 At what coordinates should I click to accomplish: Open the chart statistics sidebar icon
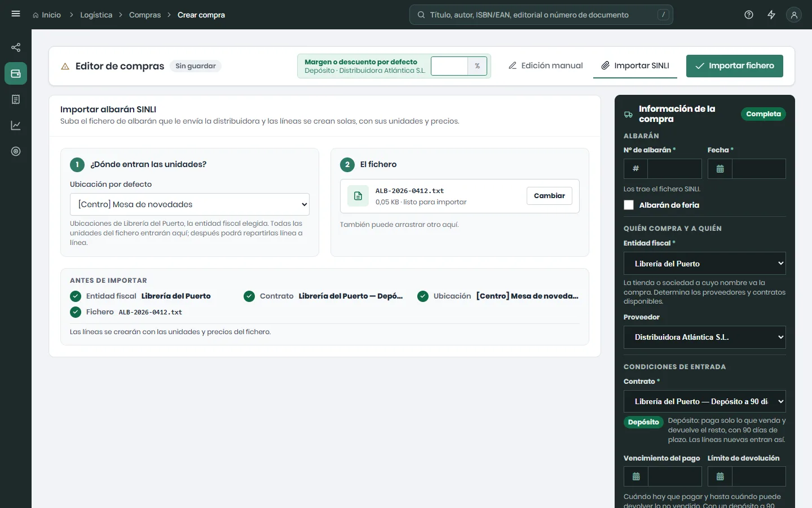[16, 125]
